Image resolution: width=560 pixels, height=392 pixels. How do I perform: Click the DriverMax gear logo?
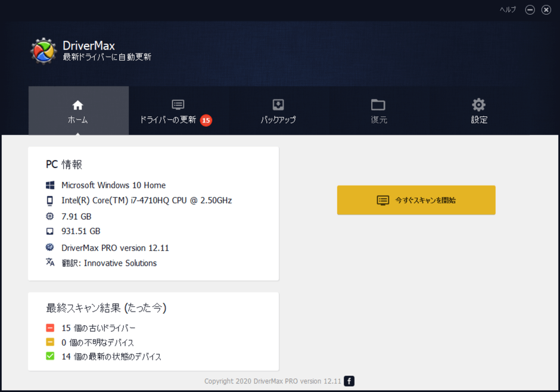tap(43, 51)
